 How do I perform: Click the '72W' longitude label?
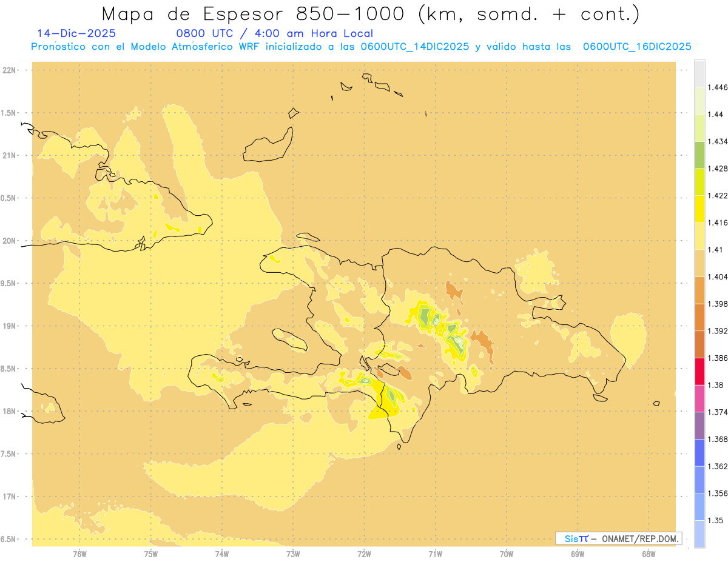coord(365,554)
